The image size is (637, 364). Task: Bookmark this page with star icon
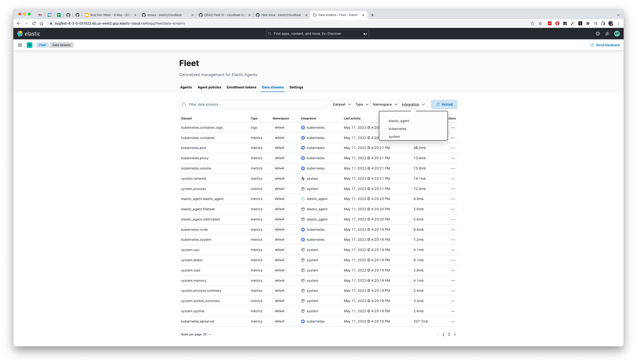click(x=540, y=23)
